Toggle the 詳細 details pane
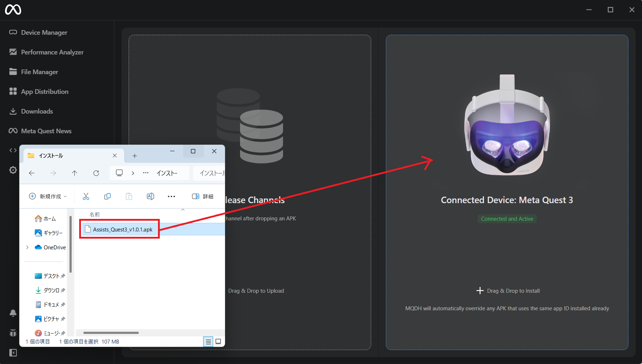 tap(203, 196)
